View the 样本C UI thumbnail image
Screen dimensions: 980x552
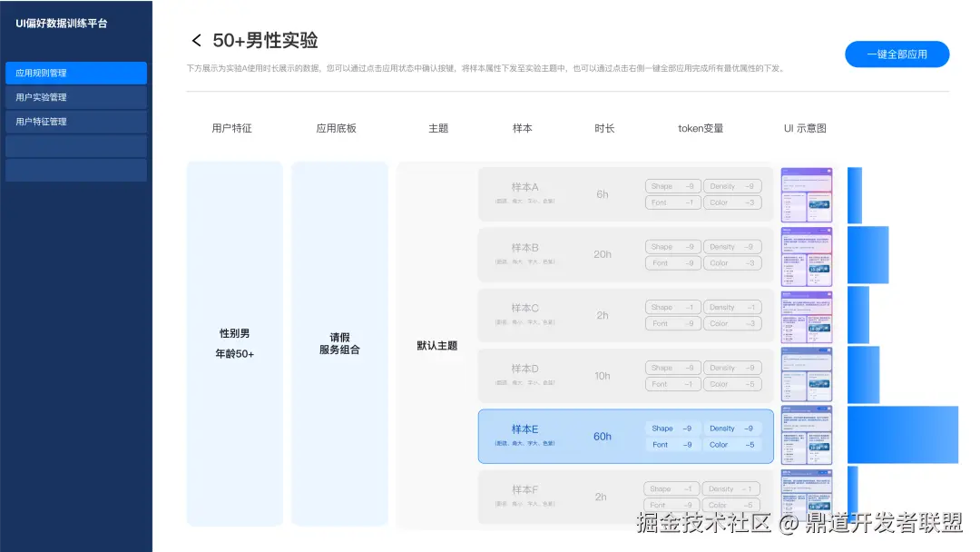[806, 315]
